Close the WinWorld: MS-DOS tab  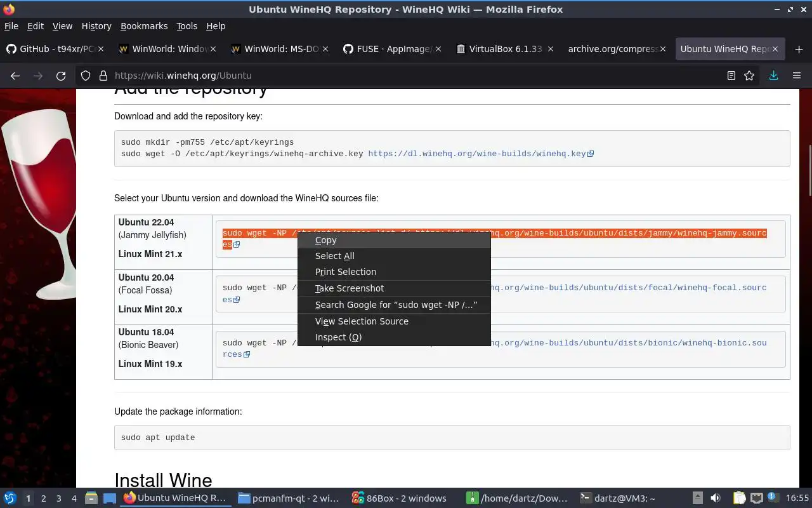pos(325,49)
